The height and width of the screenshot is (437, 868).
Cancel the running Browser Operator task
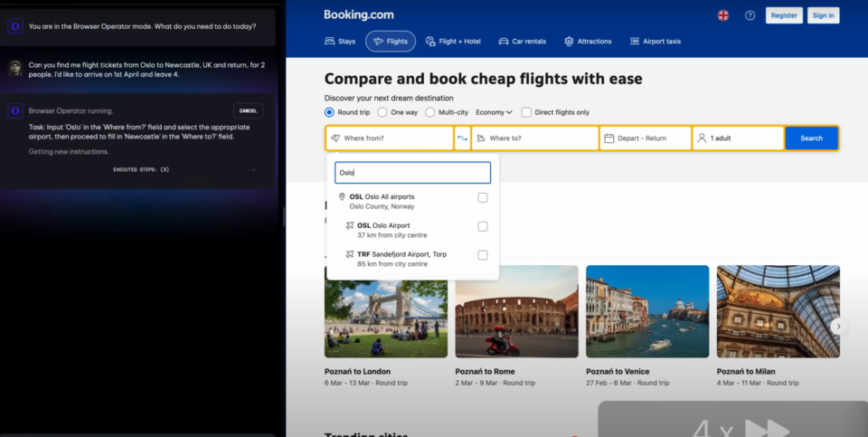[x=249, y=111]
